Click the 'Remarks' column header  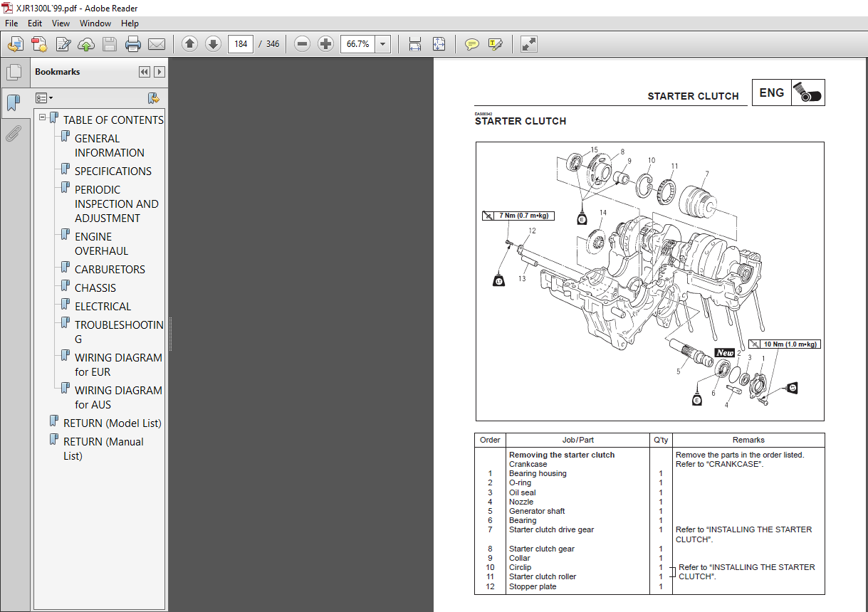click(x=748, y=440)
